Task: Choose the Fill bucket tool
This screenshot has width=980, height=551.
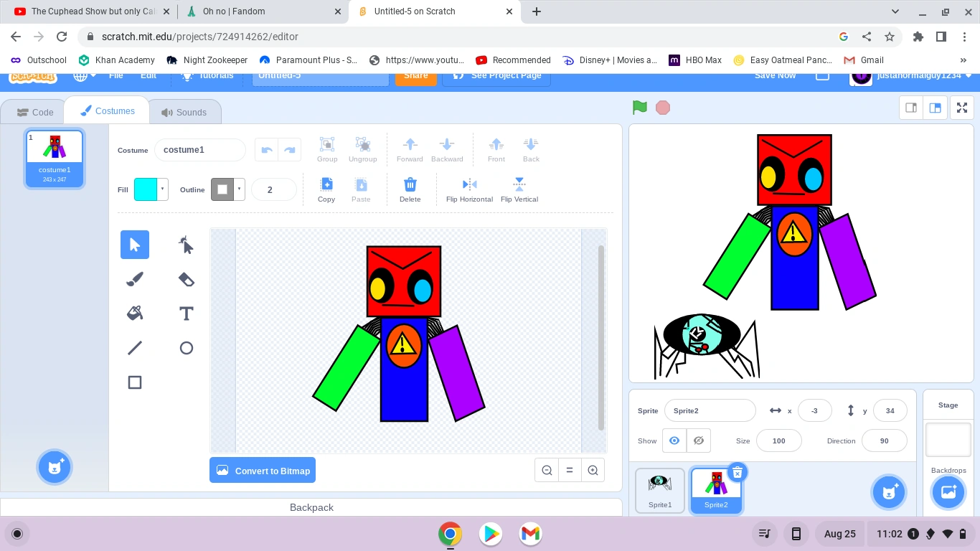Action: 135,314
